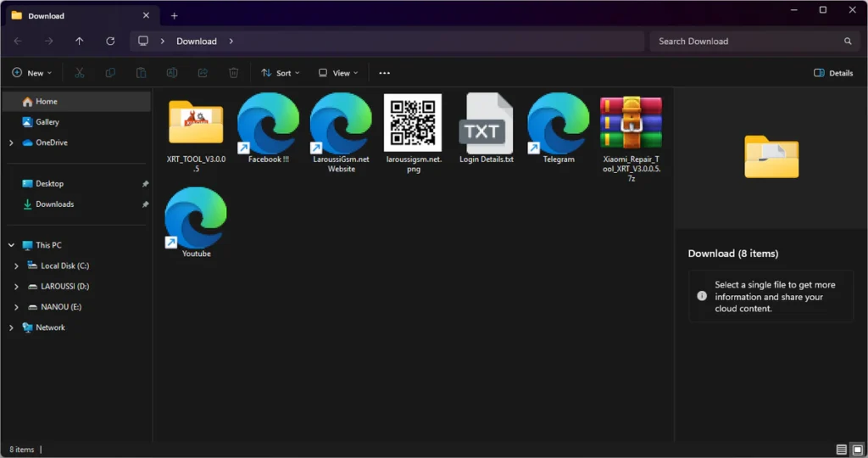Click the Delete trash icon in toolbar
Screen dimensions: 868x458
point(233,73)
